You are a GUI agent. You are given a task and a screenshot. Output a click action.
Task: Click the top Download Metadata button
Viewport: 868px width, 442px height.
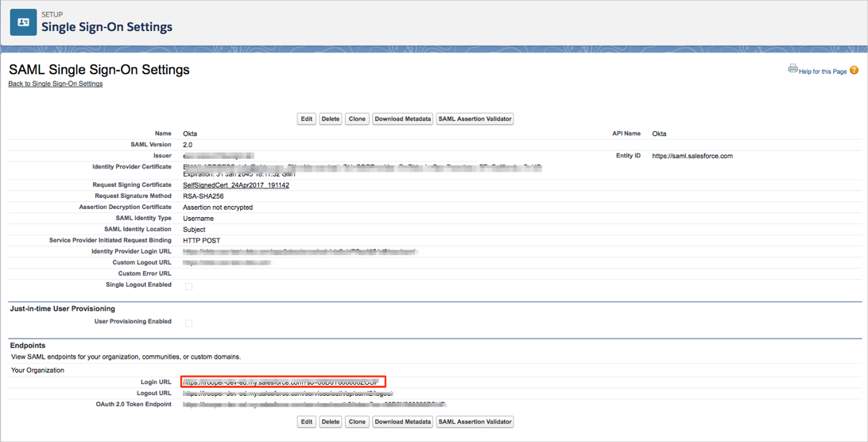pos(402,119)
